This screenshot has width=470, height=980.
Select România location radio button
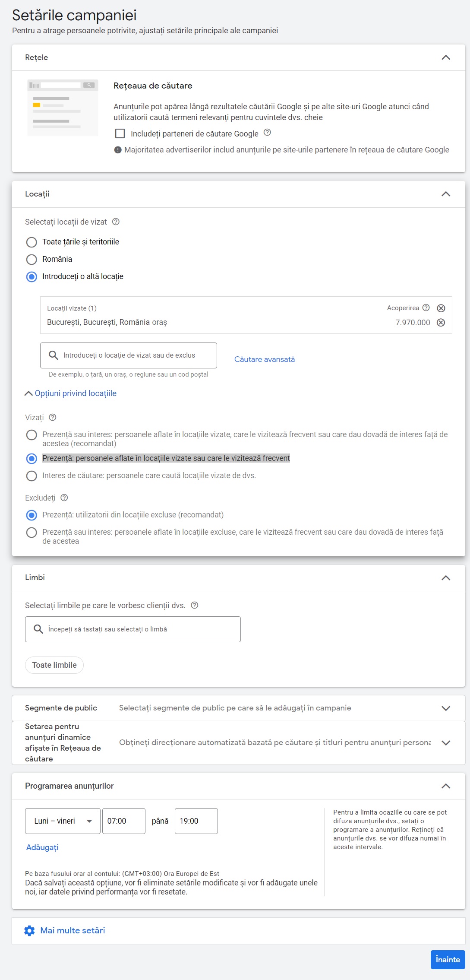pyautogui.click(x=32, y=259)
